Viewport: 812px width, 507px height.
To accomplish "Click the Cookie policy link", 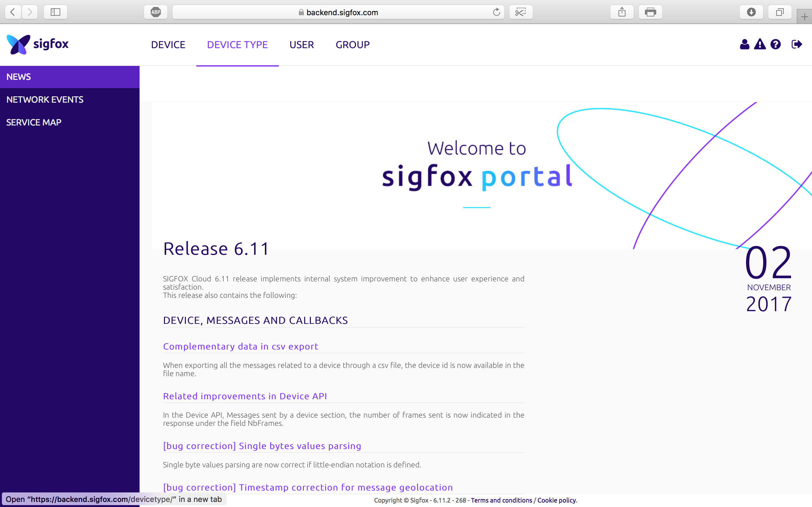I will (x=556, y=500).
